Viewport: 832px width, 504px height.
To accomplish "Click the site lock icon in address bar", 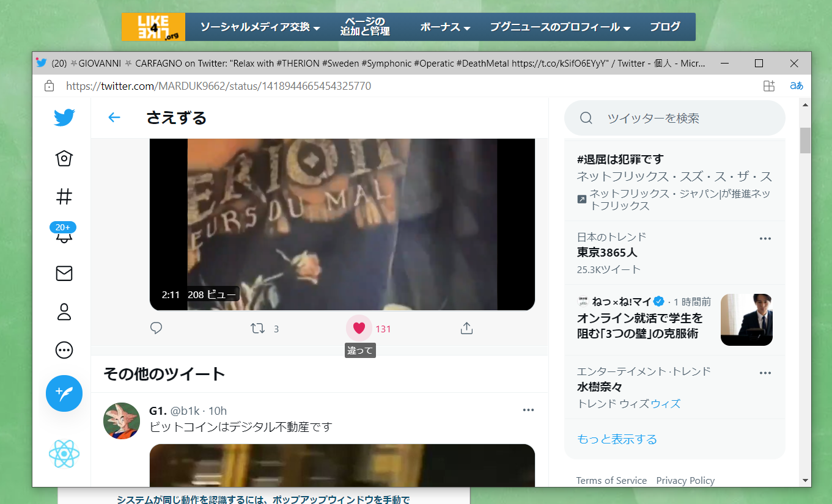I will pos(49,86).
